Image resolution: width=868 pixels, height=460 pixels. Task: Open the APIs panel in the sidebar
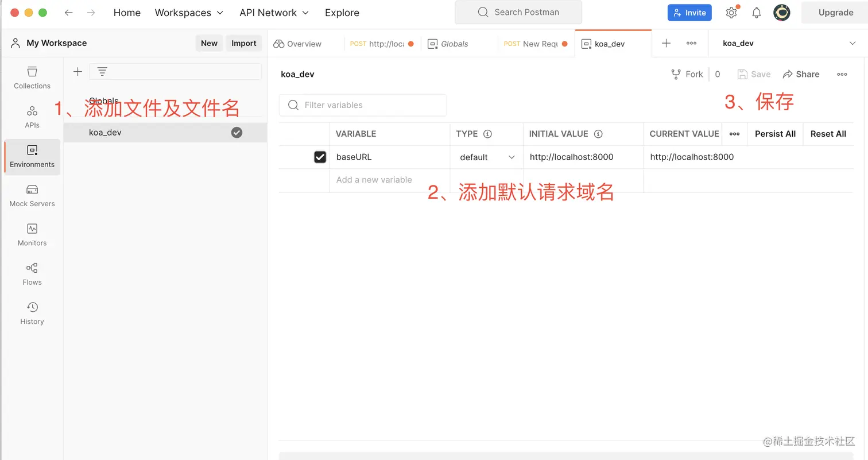tap(32, 117)
